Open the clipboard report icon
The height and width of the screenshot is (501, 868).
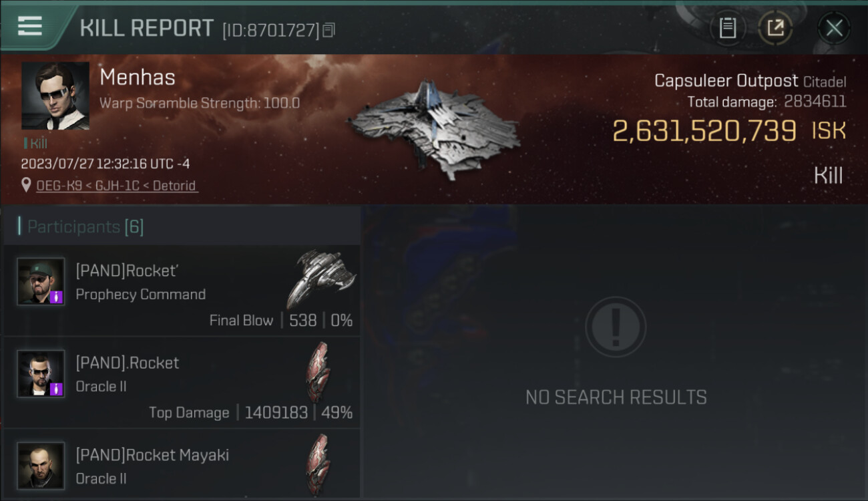click(727, 28)
